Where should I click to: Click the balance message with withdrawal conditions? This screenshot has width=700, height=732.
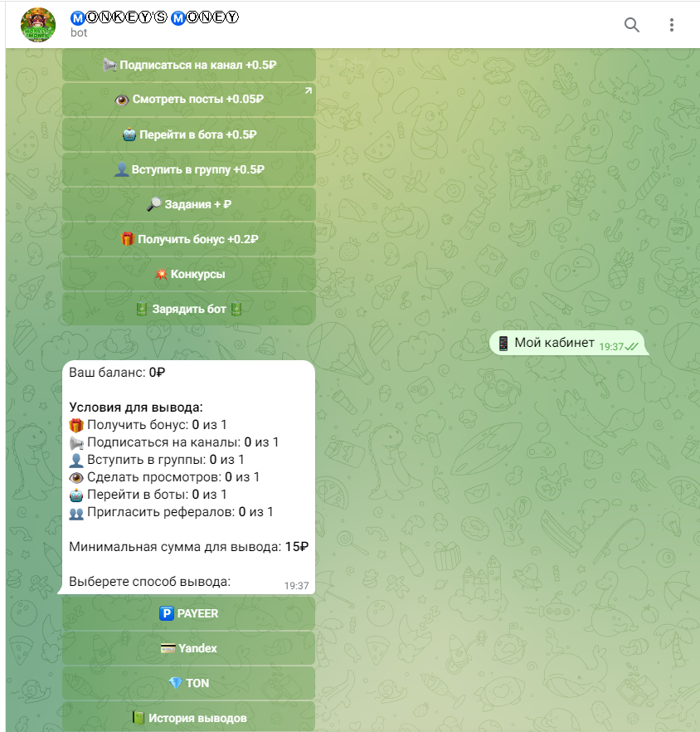[x=188, y=477]
